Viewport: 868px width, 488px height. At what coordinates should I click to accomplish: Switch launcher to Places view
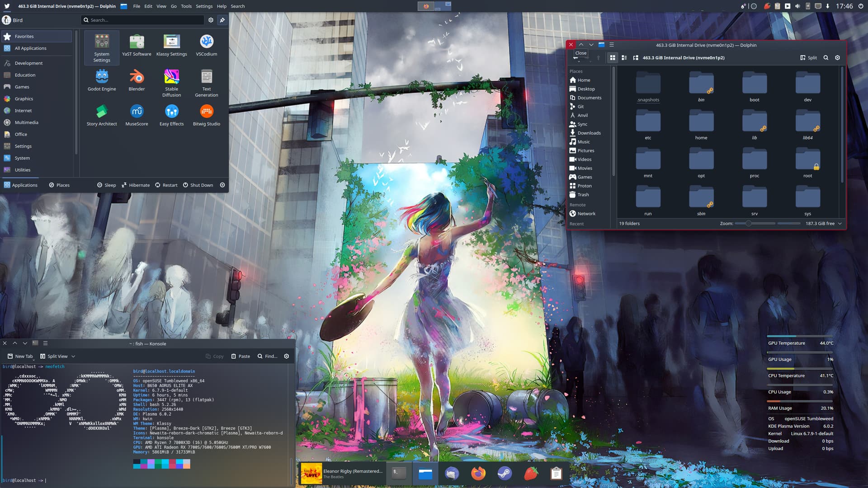click(59, 185)
